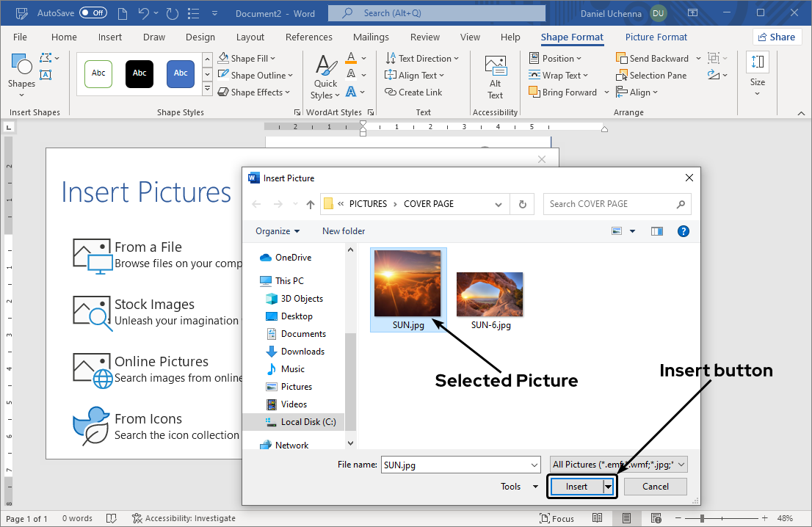
Task: Click the Refresh icon in address bar
Action: pyautogui.click(x=522, y=204)
